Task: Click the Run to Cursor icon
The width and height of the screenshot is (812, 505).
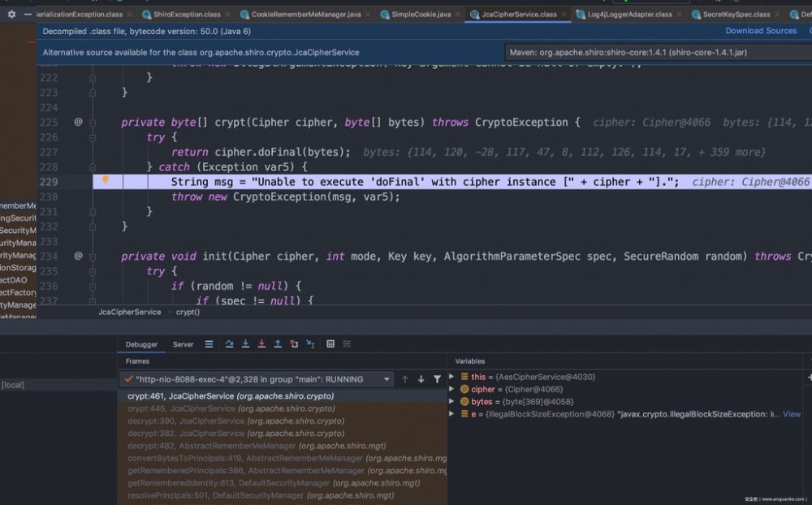Action: point(310,344)
